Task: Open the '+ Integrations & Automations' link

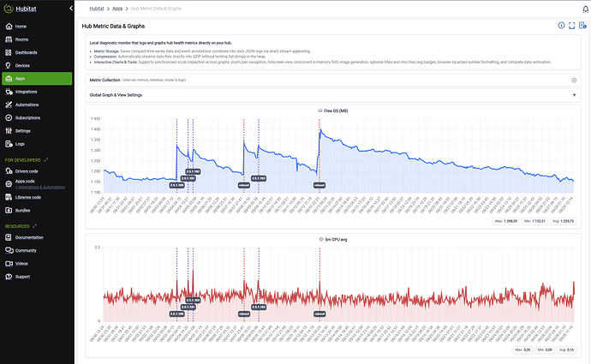Action: 40,187
